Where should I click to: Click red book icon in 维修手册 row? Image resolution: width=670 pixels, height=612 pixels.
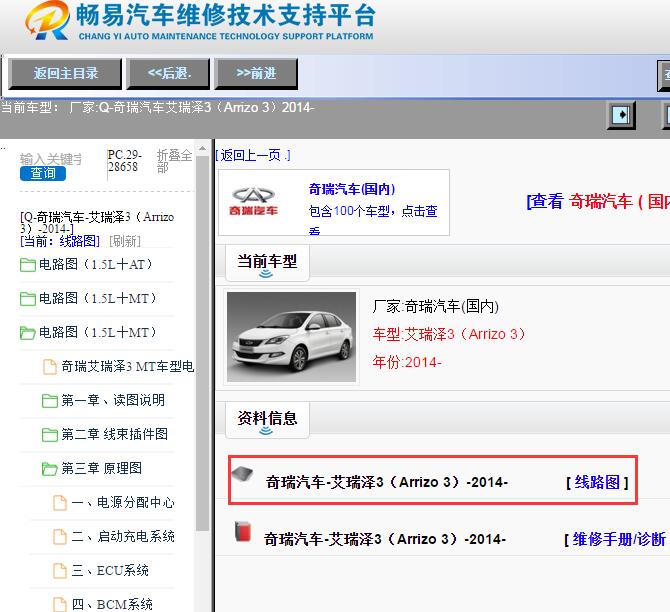pos(242,531)
